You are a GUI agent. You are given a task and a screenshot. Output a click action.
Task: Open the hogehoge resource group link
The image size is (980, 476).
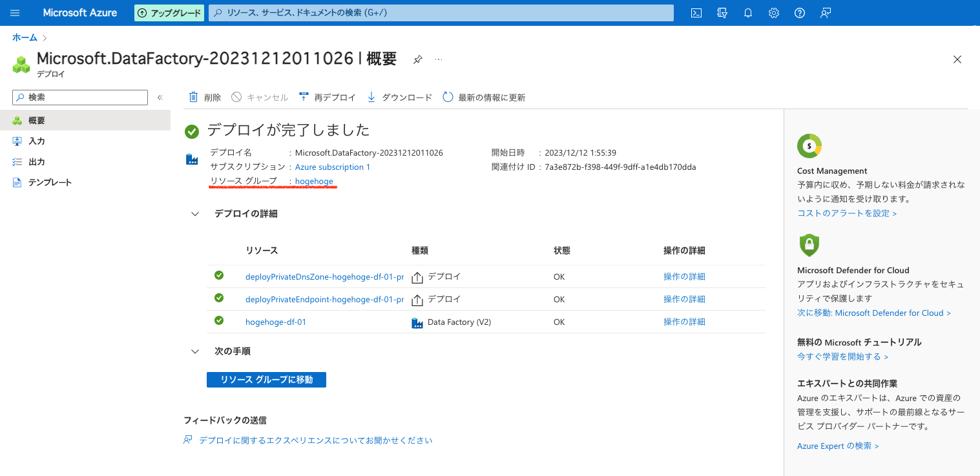tap(314, 181)
